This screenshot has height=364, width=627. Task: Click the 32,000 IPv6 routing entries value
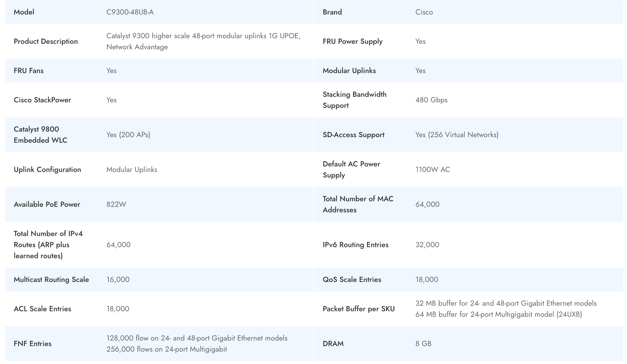(427, 245)
